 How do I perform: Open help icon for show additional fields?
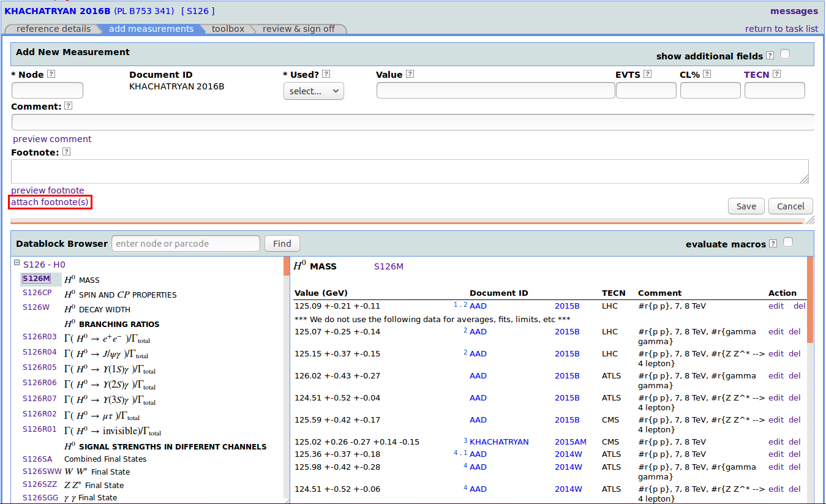click(770, 56)
